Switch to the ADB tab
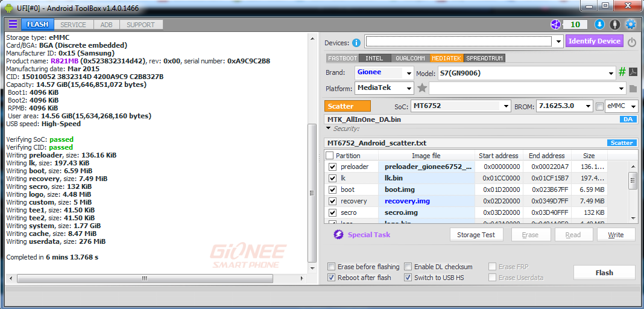644x309 pixels. pyautogui.click(x=106, y=25)
